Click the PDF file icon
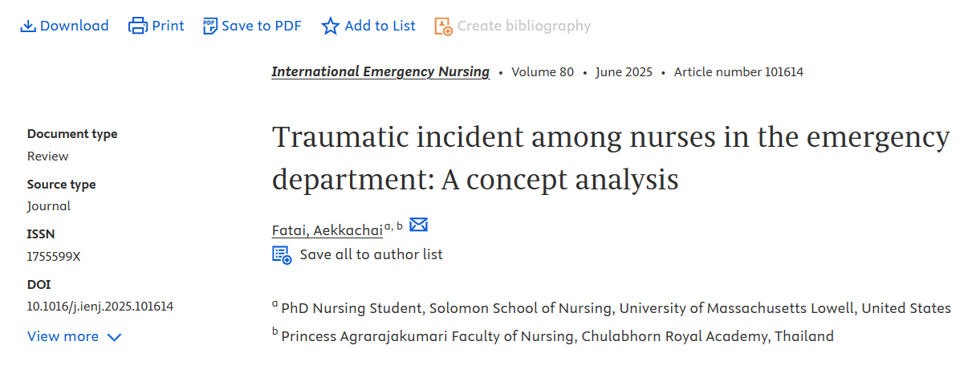The width and height of the screenshot is (980, 382). coord(210,26)
